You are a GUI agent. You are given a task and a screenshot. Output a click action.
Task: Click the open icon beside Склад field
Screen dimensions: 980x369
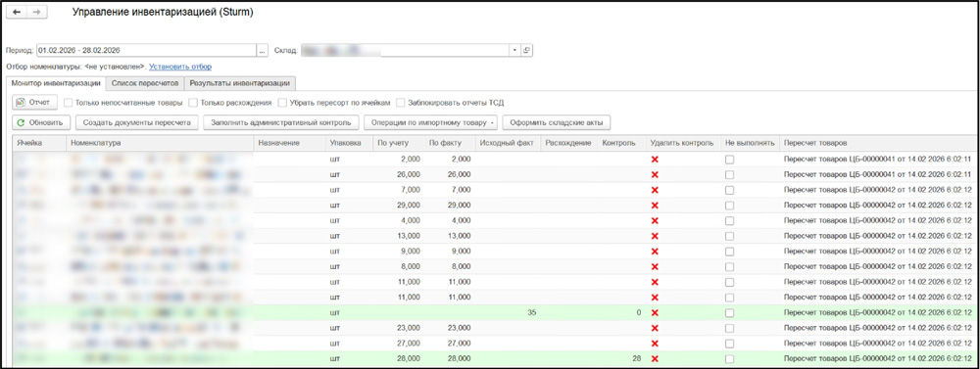(x=527, y=50)
